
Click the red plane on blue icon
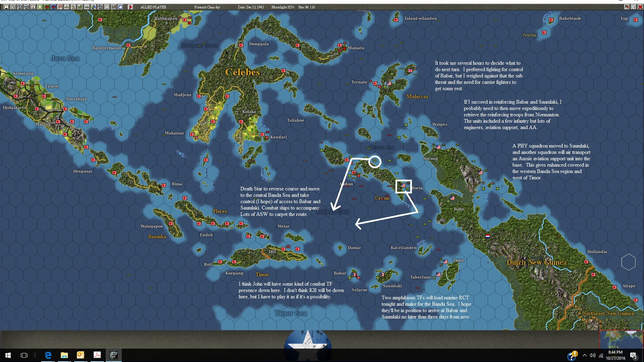tap(53, 7)
